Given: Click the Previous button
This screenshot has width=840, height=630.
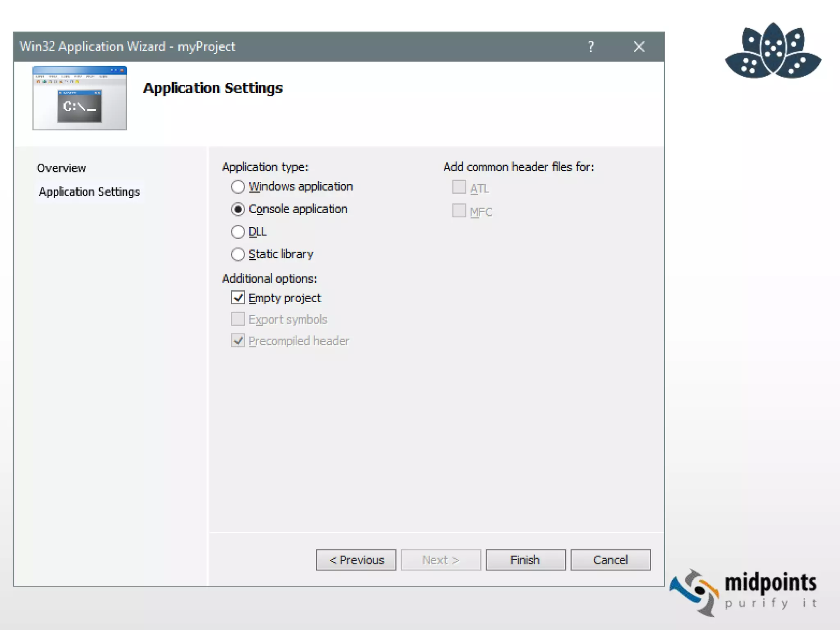Looking at the screenshot, I should pos(356,560).
